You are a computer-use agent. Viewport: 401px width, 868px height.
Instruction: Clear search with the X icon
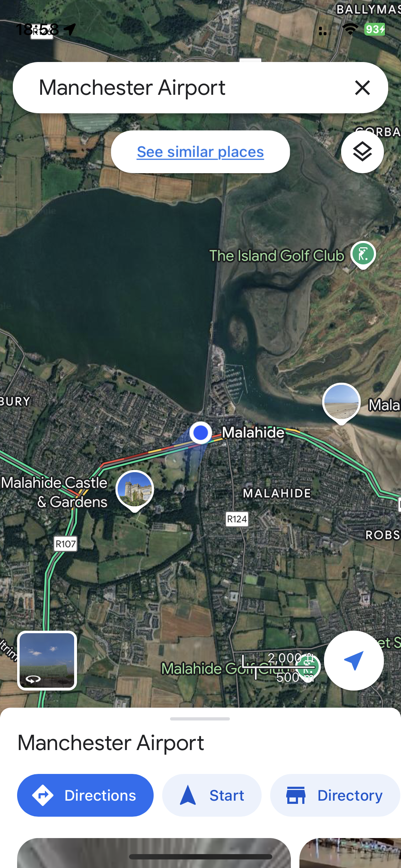362,88
